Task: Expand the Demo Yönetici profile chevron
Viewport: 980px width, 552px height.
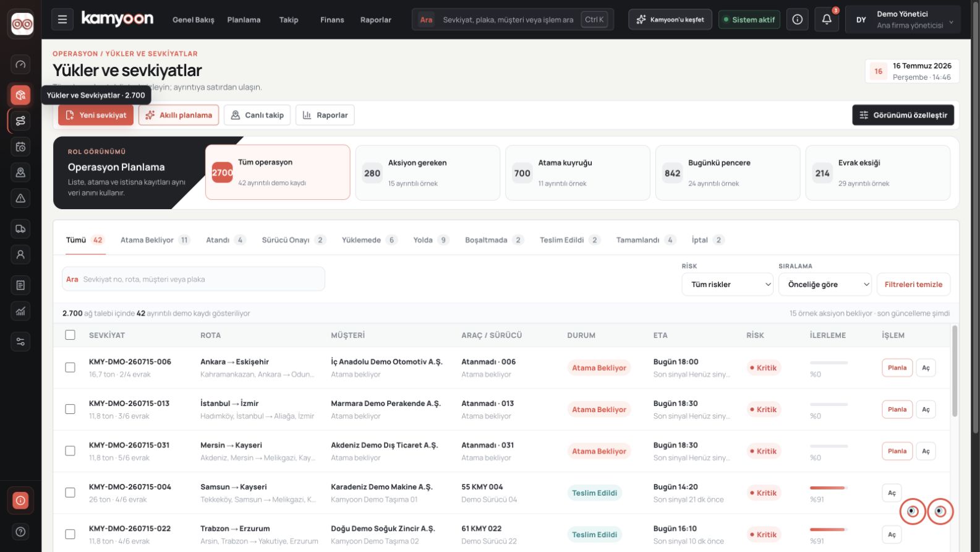Action: [x=951, y=22]
